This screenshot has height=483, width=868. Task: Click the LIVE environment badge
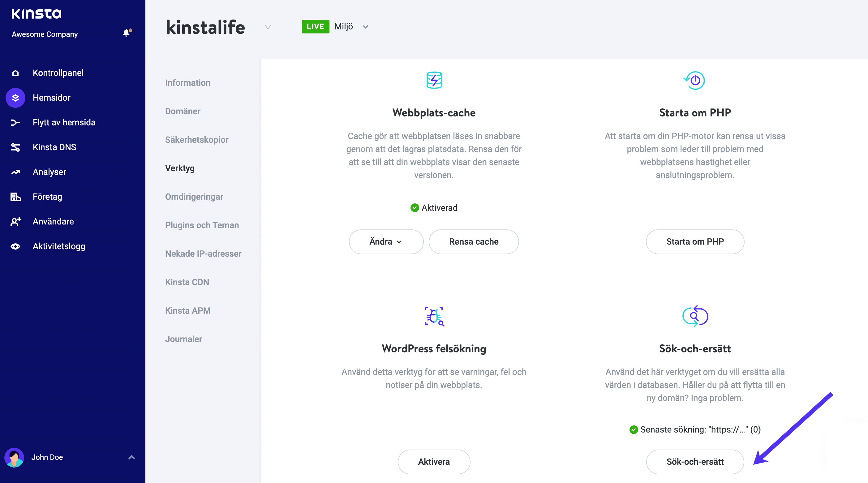(316, 27)
